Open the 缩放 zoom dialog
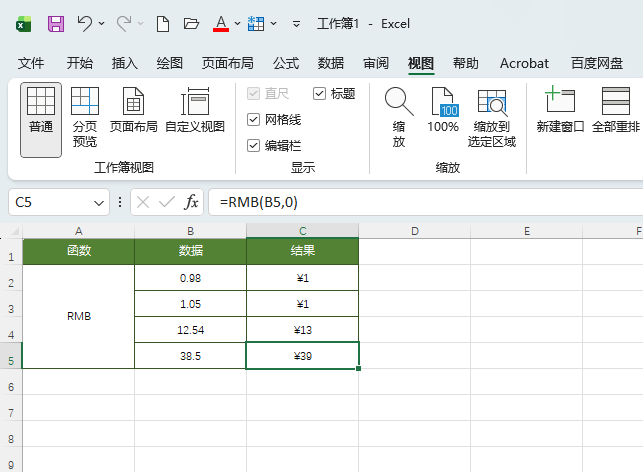 coord(399,117)
